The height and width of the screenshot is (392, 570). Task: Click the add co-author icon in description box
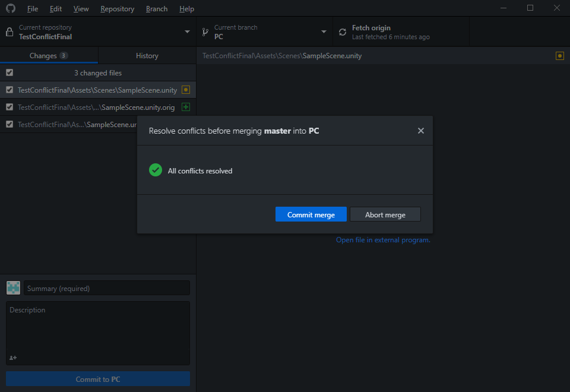click(x=13, y=358)
